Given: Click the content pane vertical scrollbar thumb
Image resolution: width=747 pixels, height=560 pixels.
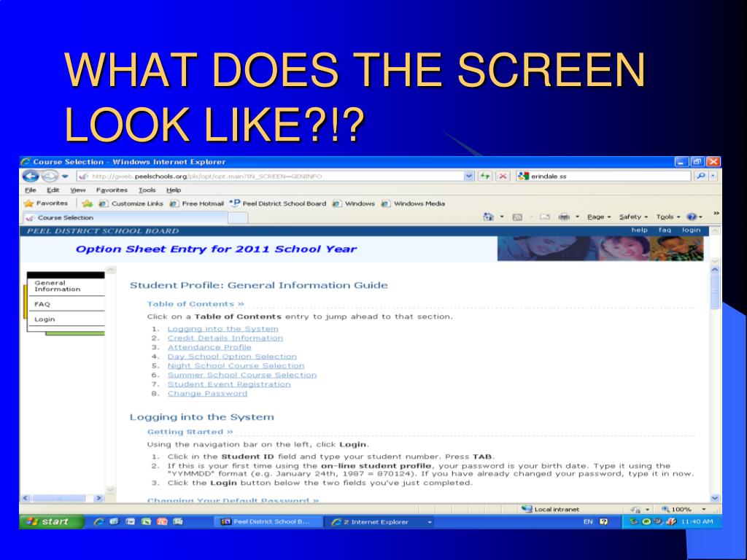Looking at the screenshot, I should tap(715, 292).
